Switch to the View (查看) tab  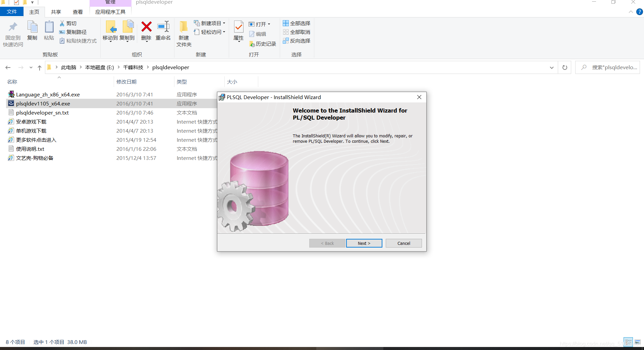[x=78, y=12]
